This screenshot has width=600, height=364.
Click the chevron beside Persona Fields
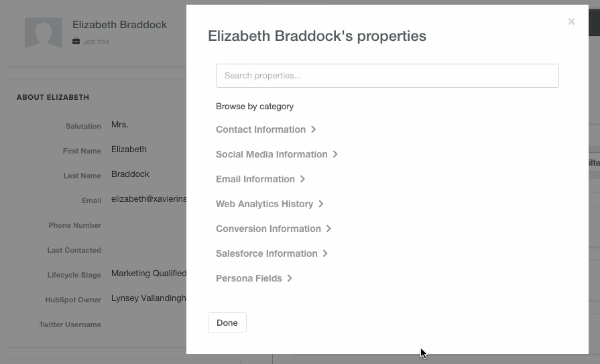[290, 278]
